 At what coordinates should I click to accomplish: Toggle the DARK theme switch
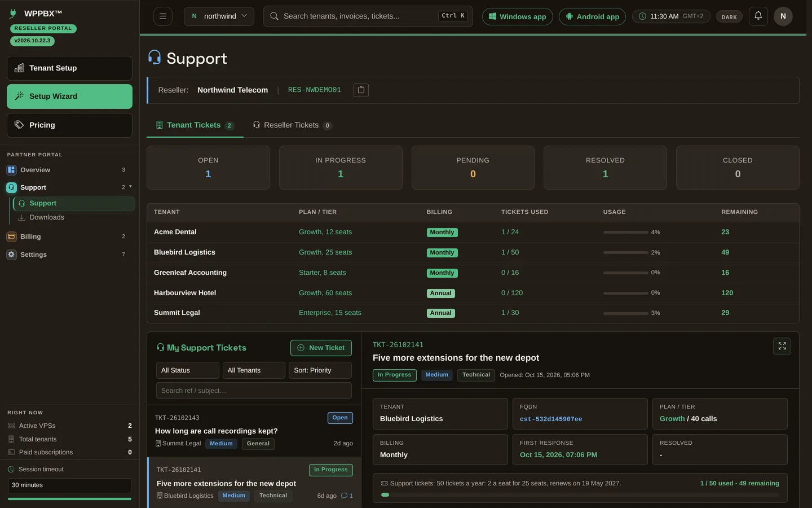[729, 17]
